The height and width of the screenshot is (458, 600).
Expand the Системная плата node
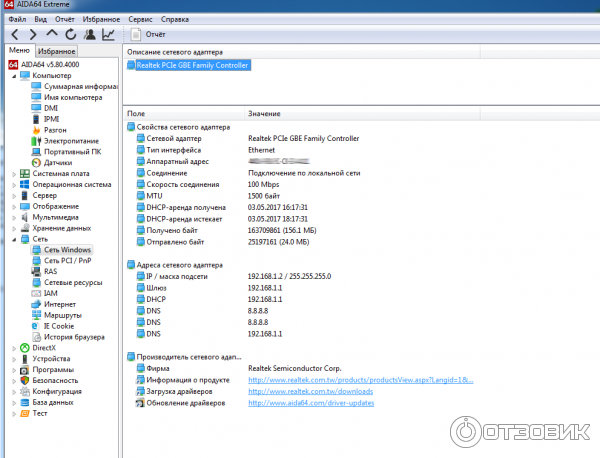[x=14, y=174]
